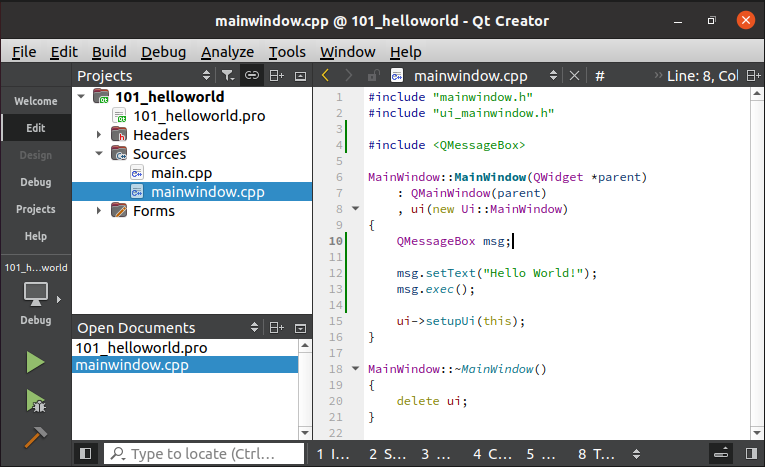Switch to Edit mode

tap(36, 128)
